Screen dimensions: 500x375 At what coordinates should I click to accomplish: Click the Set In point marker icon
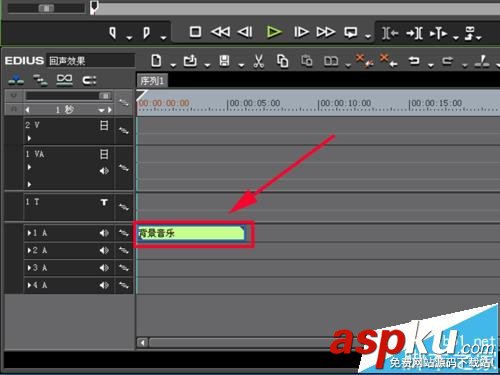[x=113, y=33]
